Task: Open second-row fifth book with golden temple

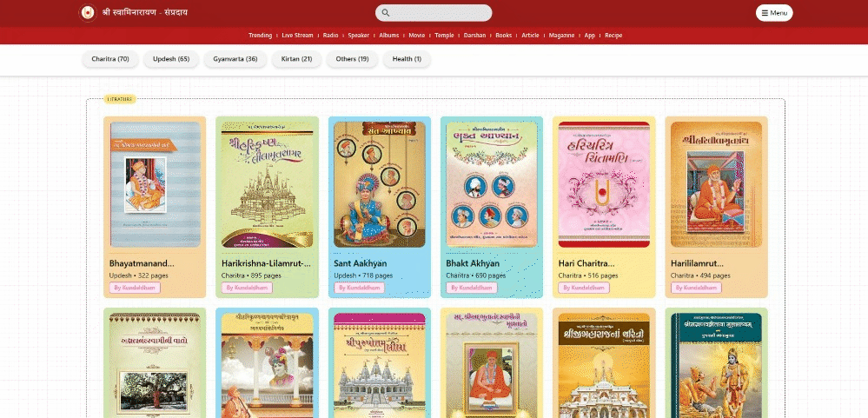Action: [604, 365]
